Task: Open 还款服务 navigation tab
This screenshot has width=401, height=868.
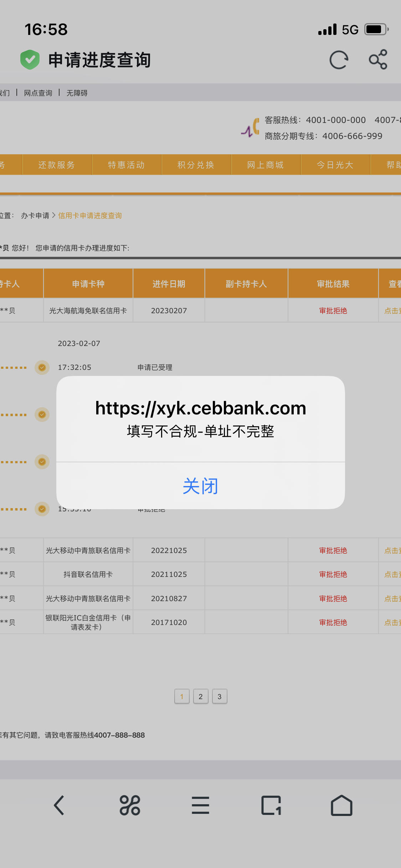Action: pyautogui.click(x=57, y=165)
